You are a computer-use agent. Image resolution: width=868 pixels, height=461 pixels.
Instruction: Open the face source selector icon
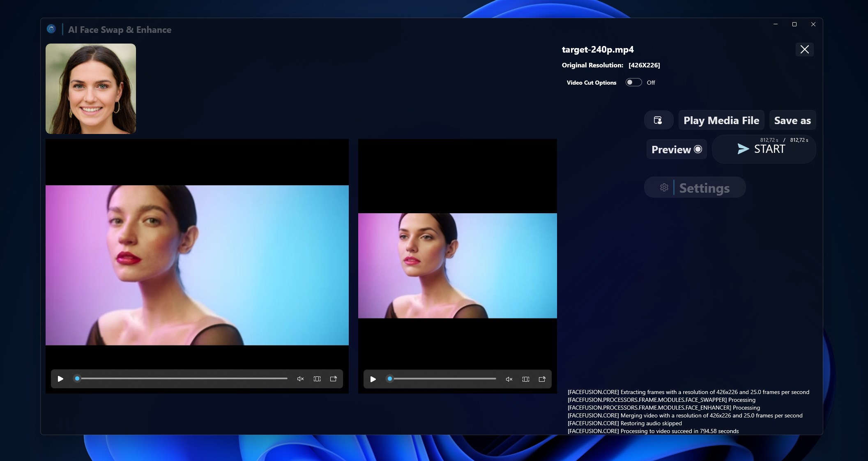(658, 120)
